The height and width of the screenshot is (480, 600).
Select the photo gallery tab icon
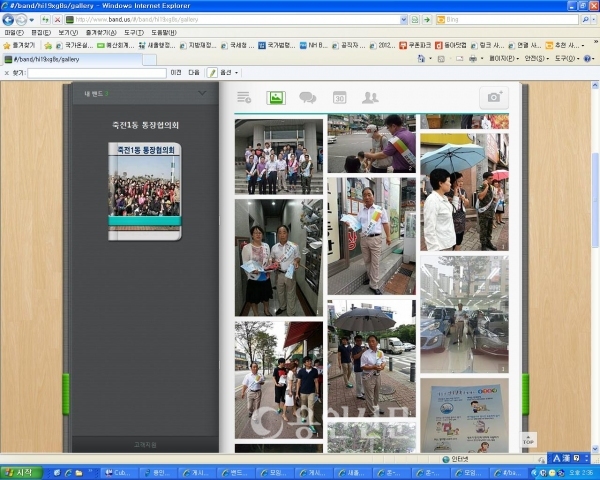point(275,97)
